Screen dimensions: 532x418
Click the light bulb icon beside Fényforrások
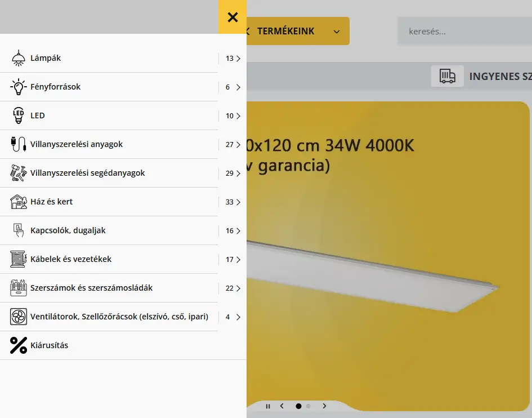coord(19,87)
